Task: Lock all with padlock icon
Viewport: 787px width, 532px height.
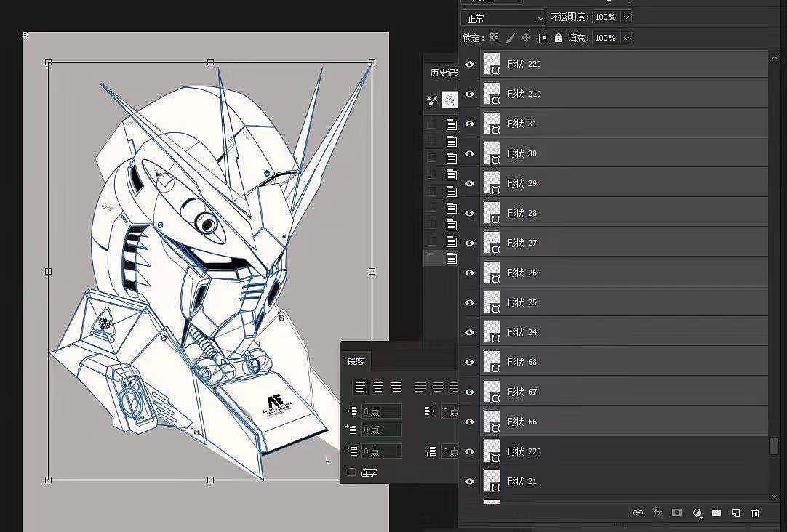Action: 558,38
